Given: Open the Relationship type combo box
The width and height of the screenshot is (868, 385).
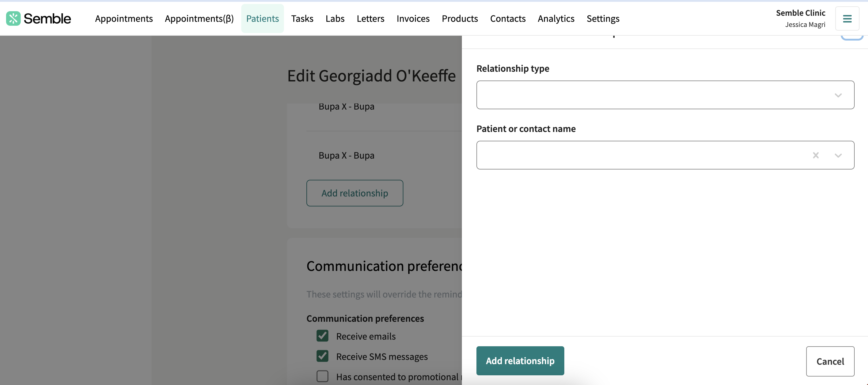Looking at the screenshot, I should click(654, 95).
